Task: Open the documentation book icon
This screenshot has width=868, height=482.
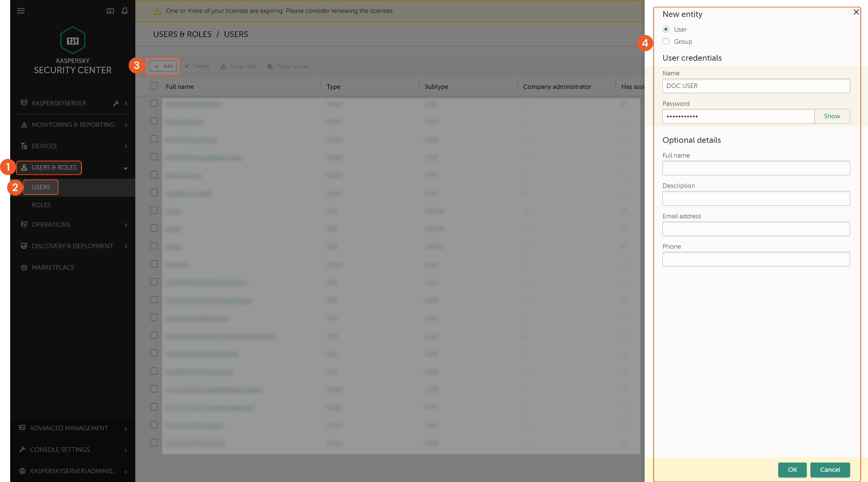Action: click(110, 11)
